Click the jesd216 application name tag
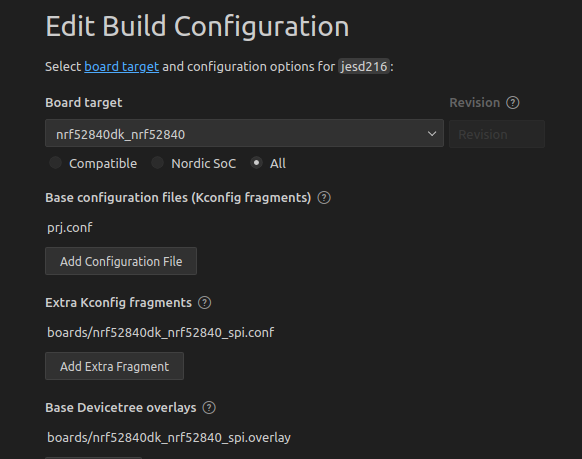582x459 pixels. pyautogui.click(x=364, y=67)
